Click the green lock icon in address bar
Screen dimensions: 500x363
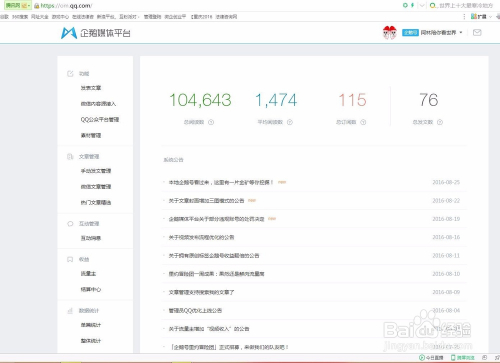tap(37, 6)
